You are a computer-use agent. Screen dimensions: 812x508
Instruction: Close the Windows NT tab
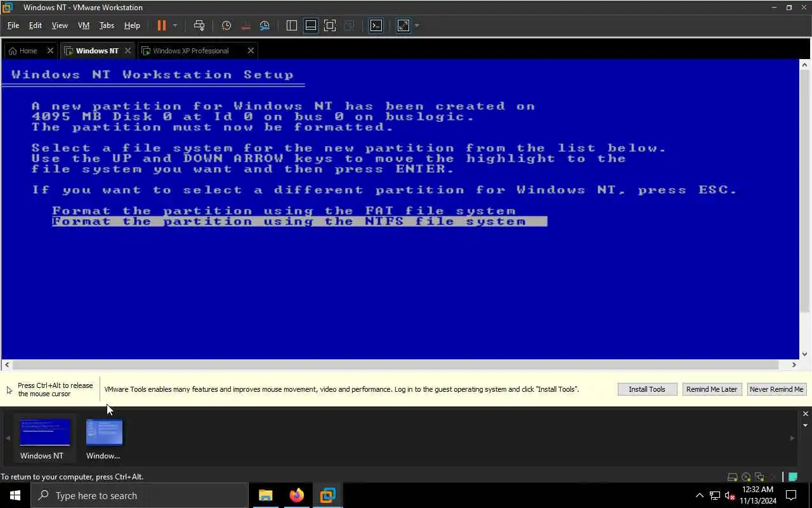click(128, 51)
